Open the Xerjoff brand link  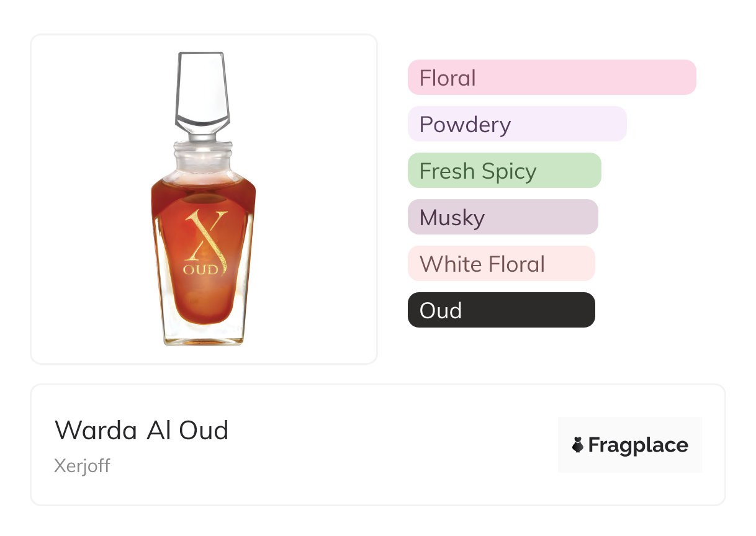[x=82, y=466]
